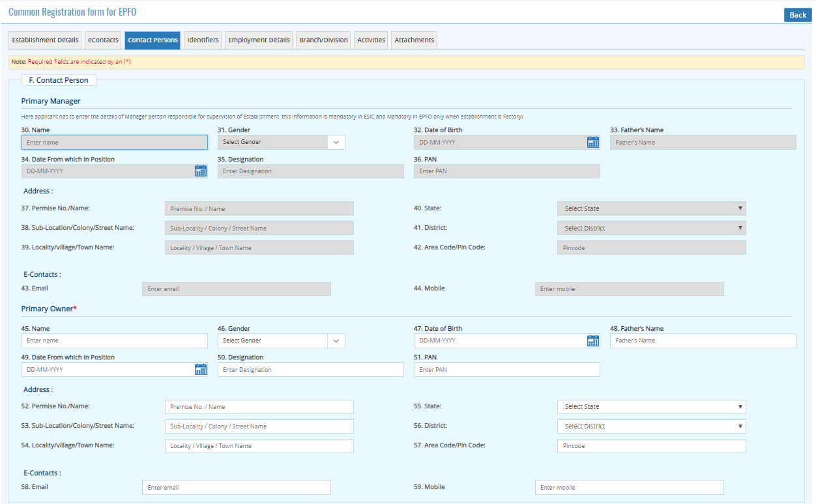Click the Primary Owner PAN field

click(506, 370)
